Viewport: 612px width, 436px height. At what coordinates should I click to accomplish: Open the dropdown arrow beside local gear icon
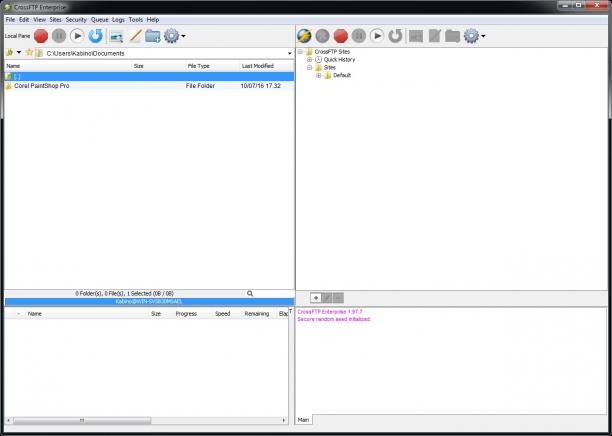[x=183, y=36]
